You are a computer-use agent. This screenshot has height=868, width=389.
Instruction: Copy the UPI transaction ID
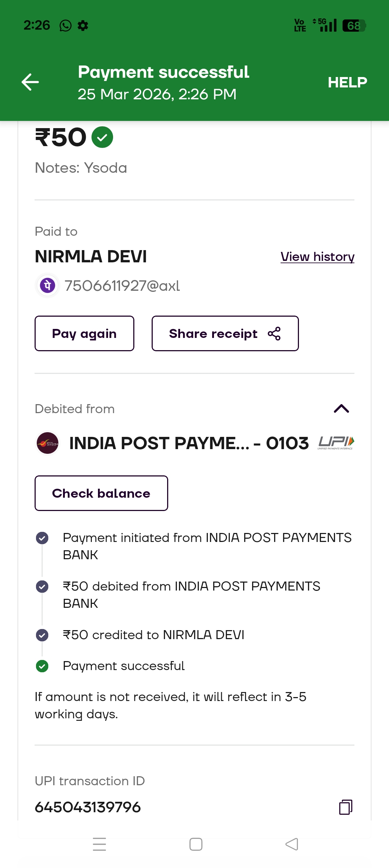pyautogui.click(x=345, y=807)
